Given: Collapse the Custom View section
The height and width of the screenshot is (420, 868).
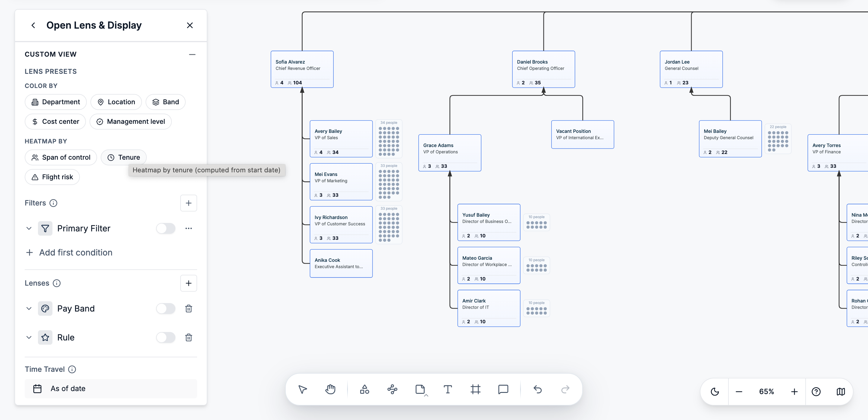Looking at the screenshot, I should coord(192,54).
